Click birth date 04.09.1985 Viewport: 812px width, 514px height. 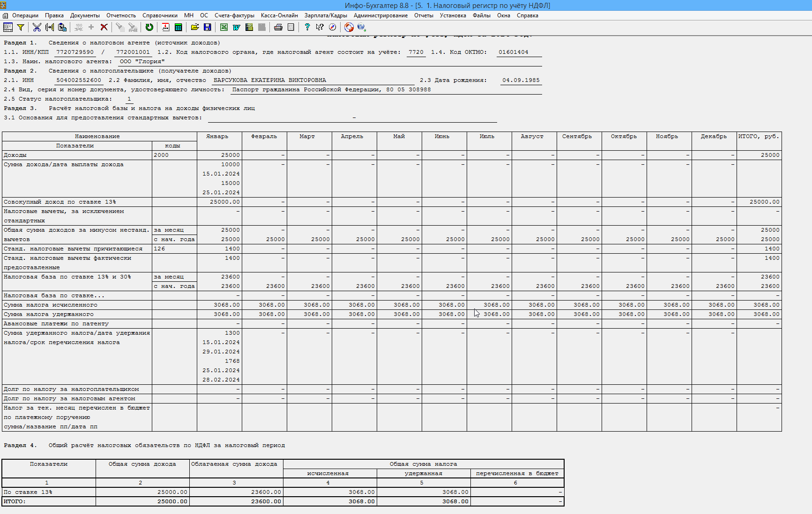click(x=521, y=80)
